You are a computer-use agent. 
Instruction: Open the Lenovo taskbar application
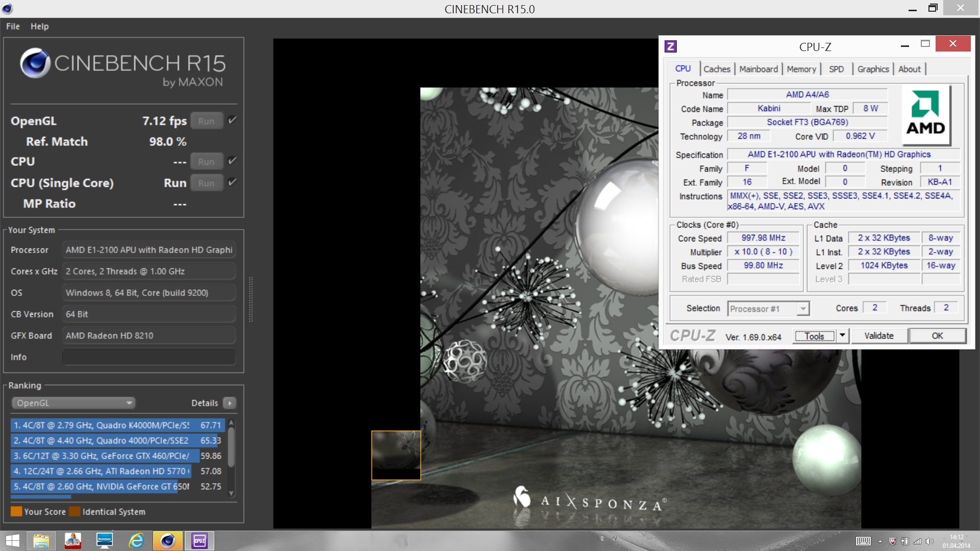coord(104,541)
